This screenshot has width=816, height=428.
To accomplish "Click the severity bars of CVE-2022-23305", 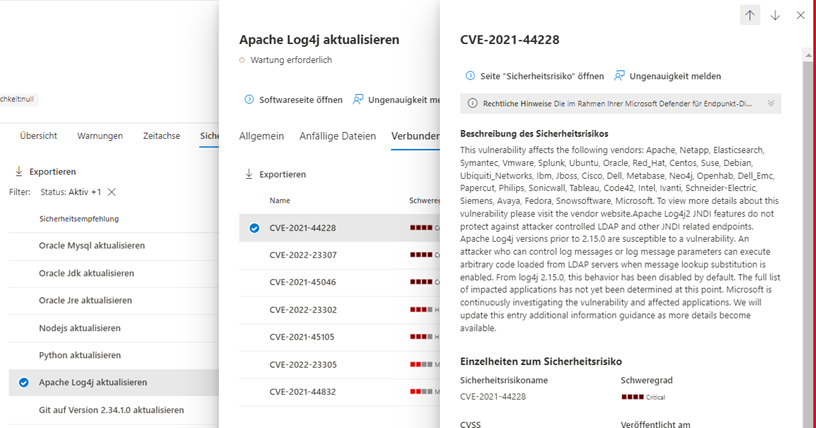I will (421, 364).
